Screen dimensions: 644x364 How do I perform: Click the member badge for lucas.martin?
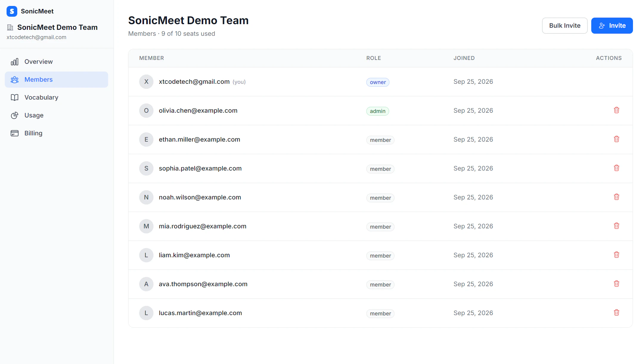(380, 314)
